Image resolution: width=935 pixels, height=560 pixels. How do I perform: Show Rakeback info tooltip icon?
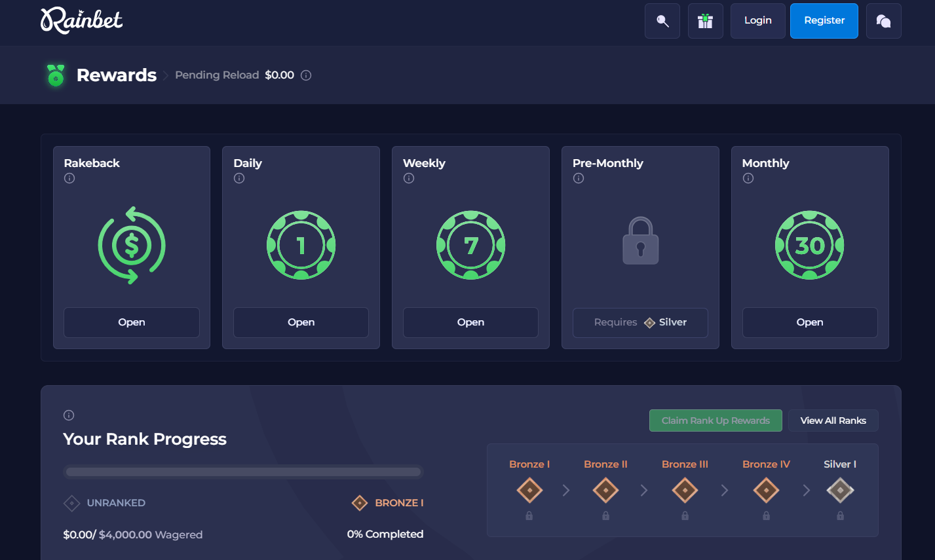[x=69, y=178]
